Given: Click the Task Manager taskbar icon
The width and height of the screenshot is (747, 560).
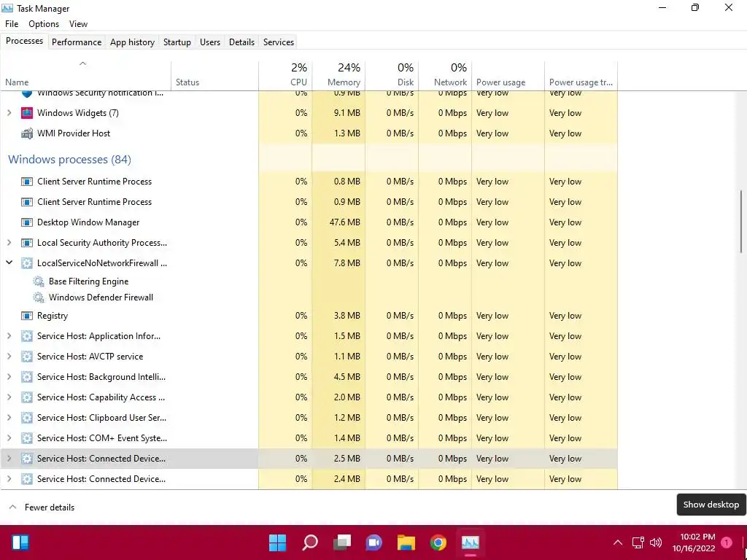Looking at the screenshot, I should coord(471,542).
